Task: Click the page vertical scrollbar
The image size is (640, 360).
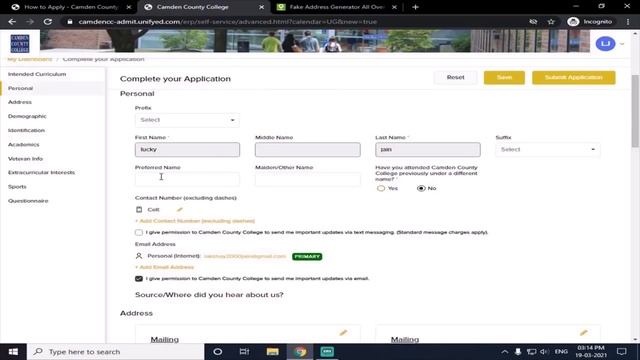Action: (636, 110)
